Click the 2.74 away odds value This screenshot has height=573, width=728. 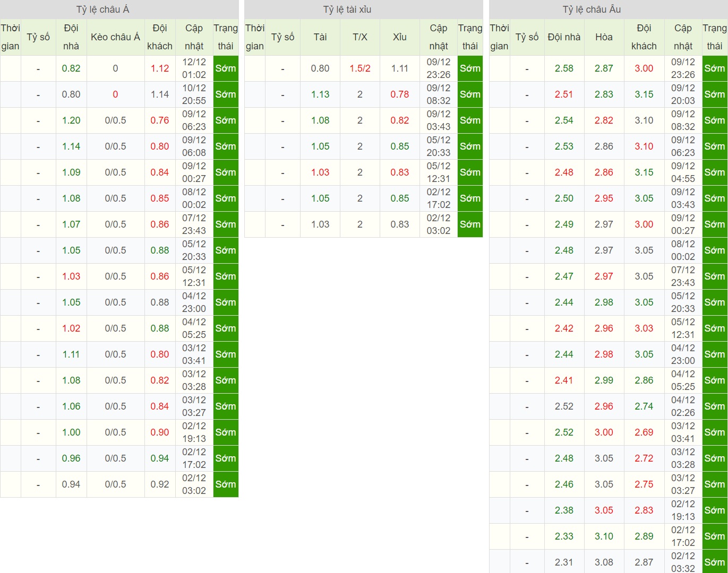pyautogui.click(x=644, y=406)
